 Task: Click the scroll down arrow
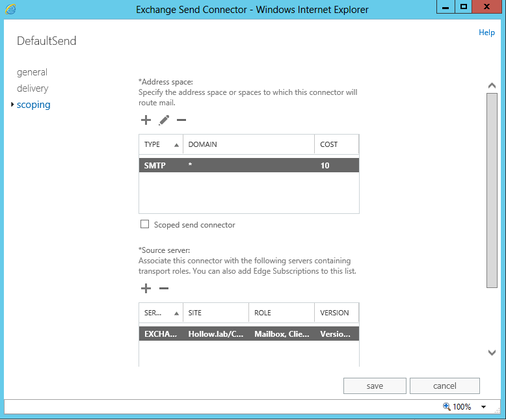492,352
